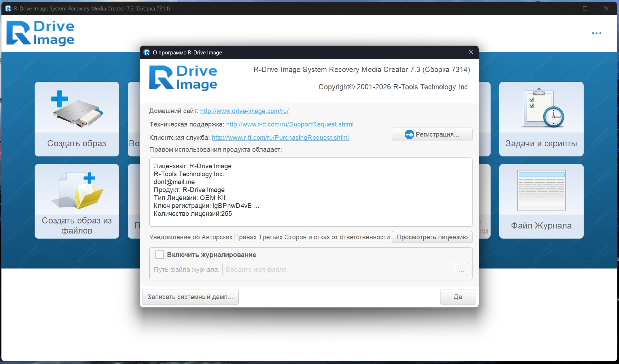Browse for log file with the '...' button
The width and height of the screenshot is (619, 364).
coord(462,270)
